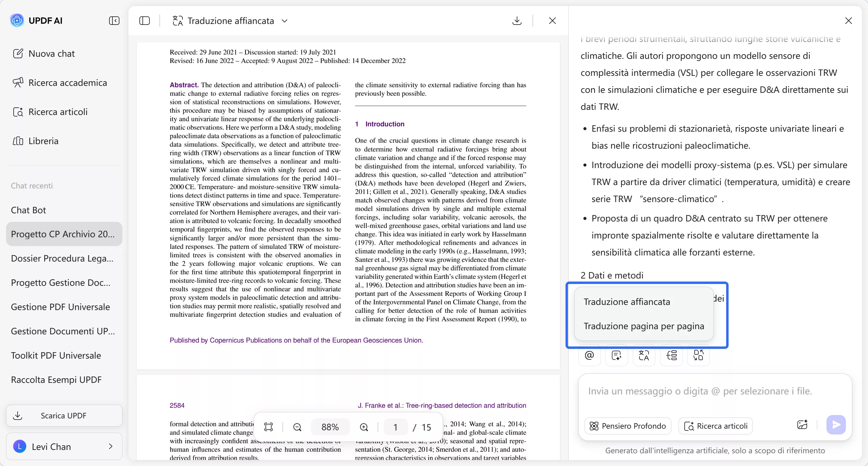868x466 pixels.
Task: Click the Scarica UPDF button
Action: tap(64, 415)
